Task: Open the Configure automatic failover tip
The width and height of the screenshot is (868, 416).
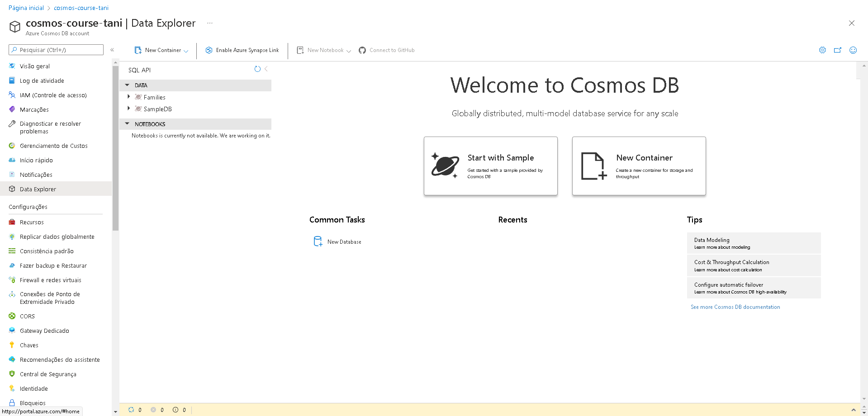Action: tap(754, 288)
